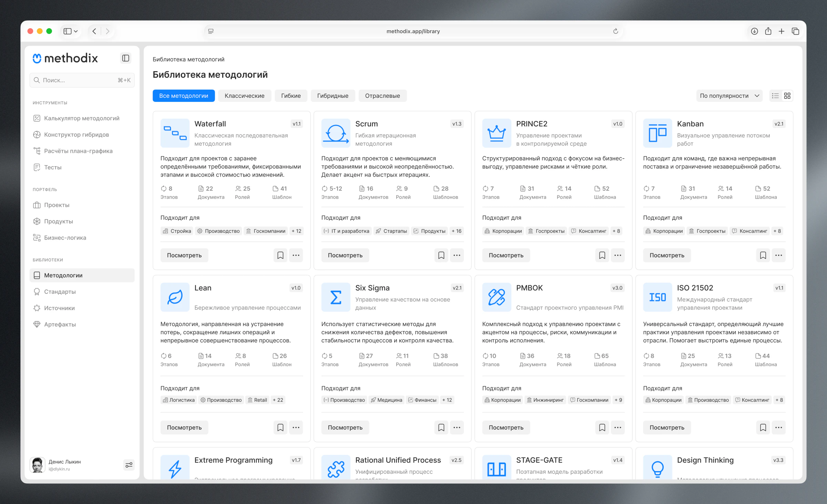Open more options on Six Sigma card

[x=457, y=427]
